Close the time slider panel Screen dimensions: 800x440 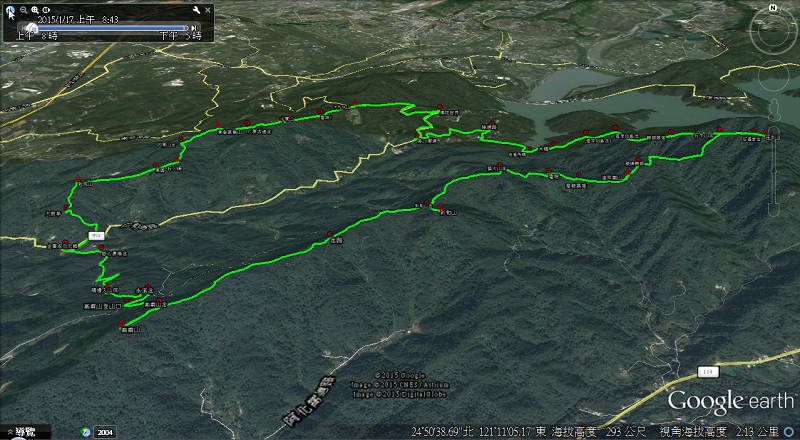pyautogui.click(x=208, y=10)
